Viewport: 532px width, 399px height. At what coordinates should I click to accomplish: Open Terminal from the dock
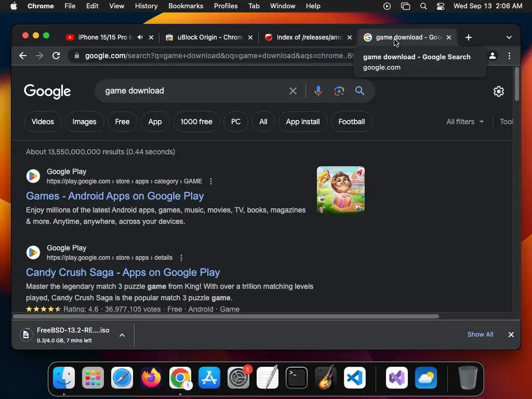click(297, 378)
